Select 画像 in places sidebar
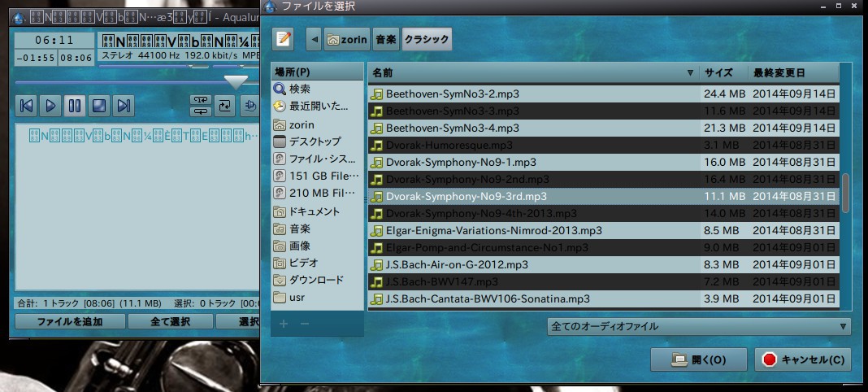Screen dimensions: 868x392 317,246
